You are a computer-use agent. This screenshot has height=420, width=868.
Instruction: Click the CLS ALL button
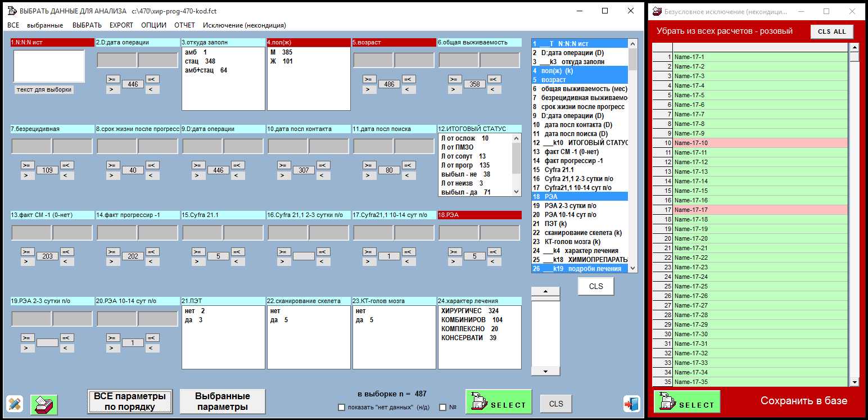(x=831, y=31)
